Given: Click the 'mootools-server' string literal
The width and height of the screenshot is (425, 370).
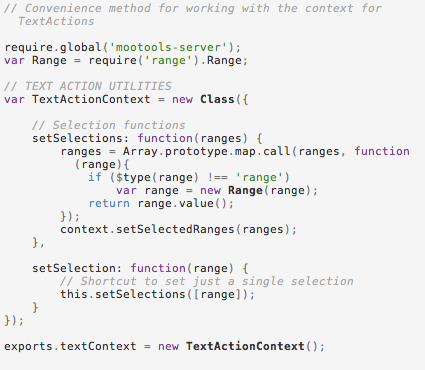Looking at the screenshot, I should point(168,47).
